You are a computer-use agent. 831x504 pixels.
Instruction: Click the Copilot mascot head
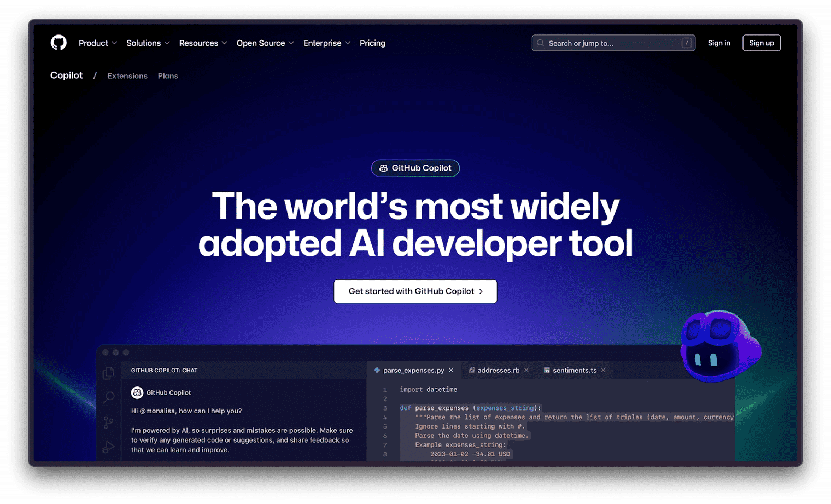click(721, 345)
